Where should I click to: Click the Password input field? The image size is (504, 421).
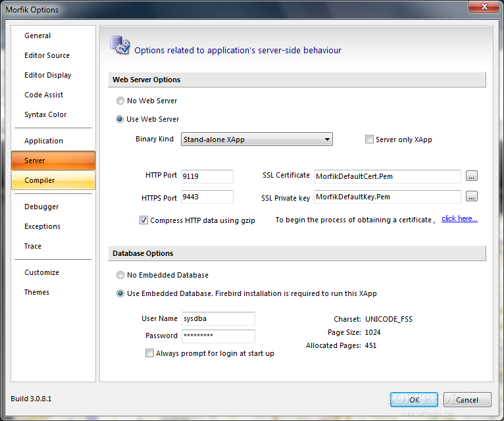(x=218, y=336)
